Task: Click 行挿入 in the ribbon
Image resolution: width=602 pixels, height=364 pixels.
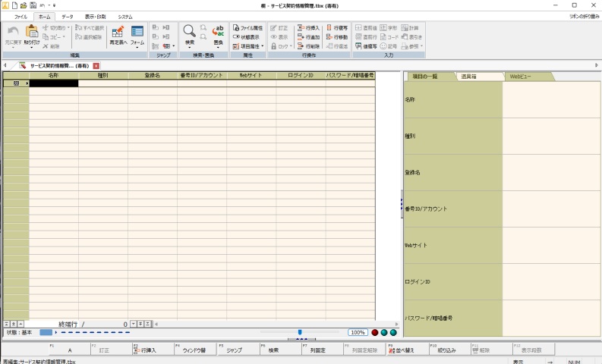Action: [308, 27]
